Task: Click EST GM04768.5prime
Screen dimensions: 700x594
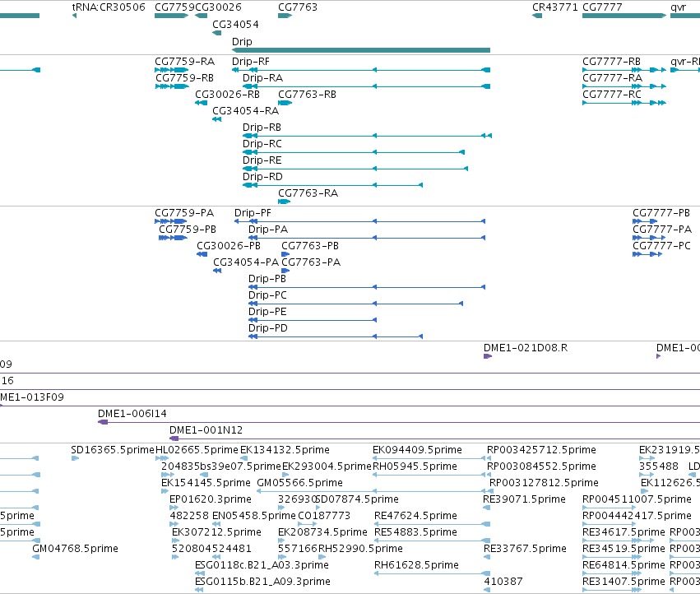Action: [75, 549]
